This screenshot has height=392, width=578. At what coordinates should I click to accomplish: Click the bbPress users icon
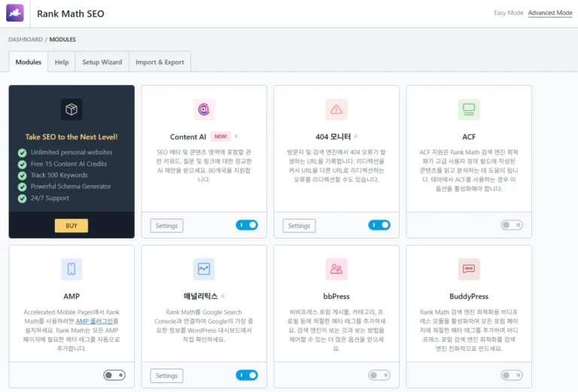(336, 269)
